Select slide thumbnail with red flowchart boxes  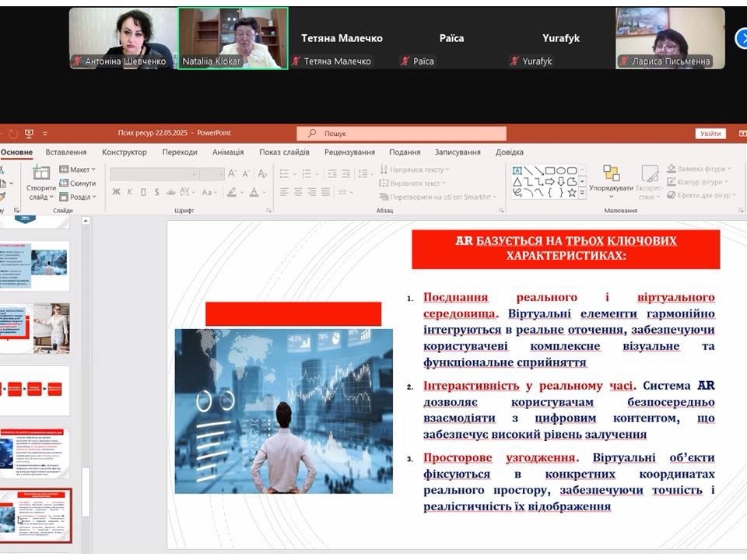(x=35, y=390)
